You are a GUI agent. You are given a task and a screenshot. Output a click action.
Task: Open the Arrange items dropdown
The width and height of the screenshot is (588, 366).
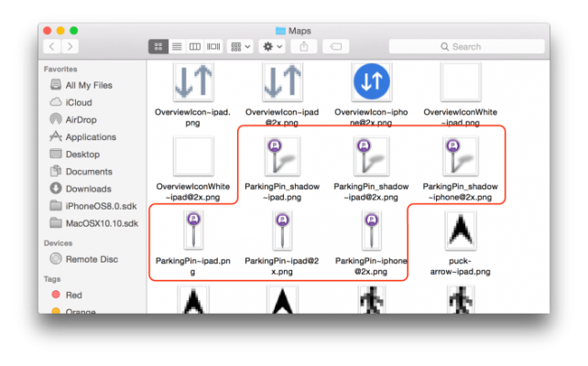(x=241, y=46)
